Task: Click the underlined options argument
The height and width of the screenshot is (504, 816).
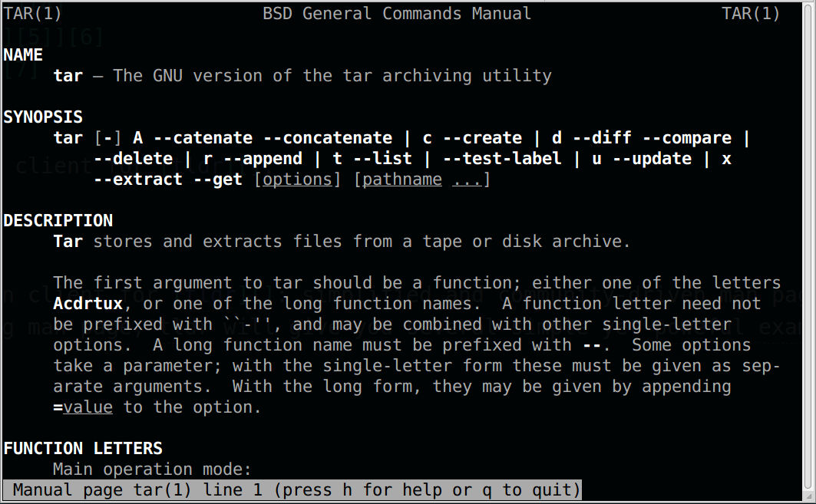Action: click(297, 180)
